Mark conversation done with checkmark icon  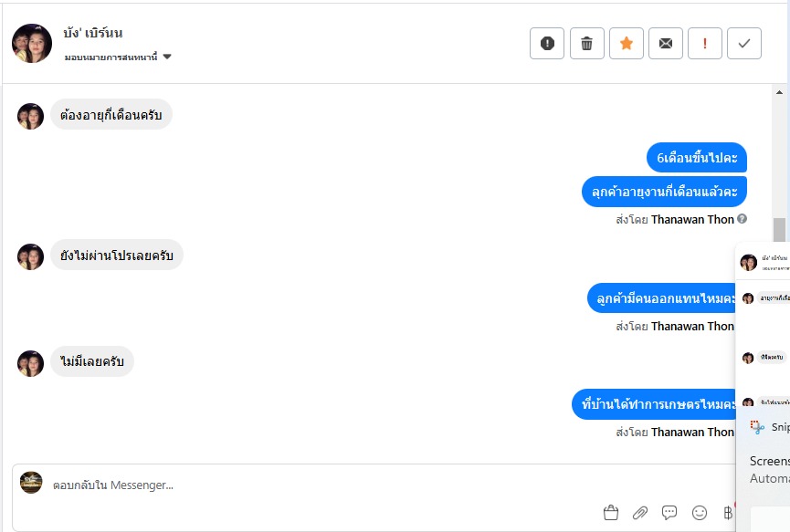coord(744,43)
